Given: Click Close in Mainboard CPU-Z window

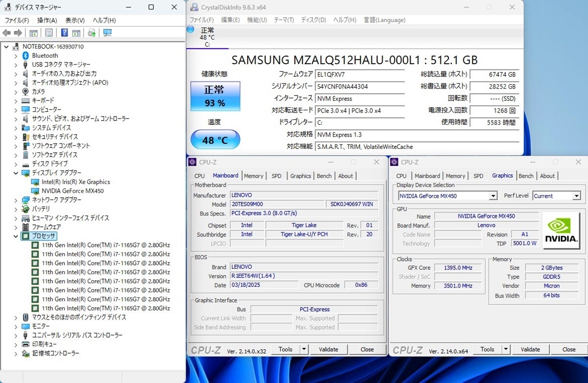Looking at the screenshot, I should coord(367,349).
